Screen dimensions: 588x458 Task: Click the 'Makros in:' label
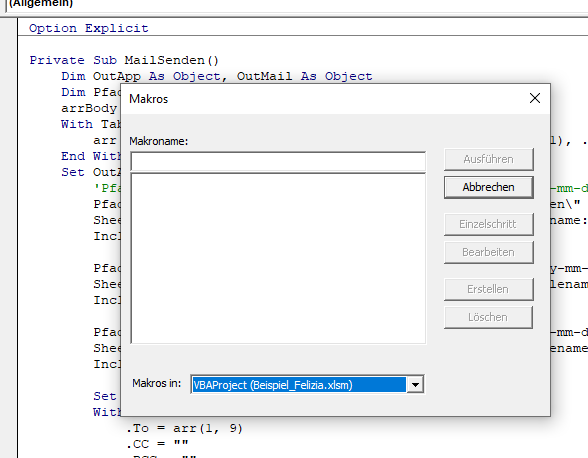(x=157, y=383)
